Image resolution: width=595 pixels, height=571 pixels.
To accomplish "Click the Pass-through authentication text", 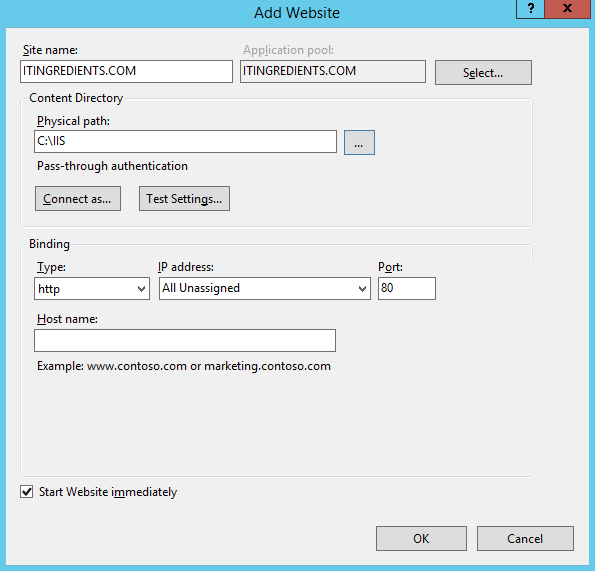I will click(x=112, y=166).
